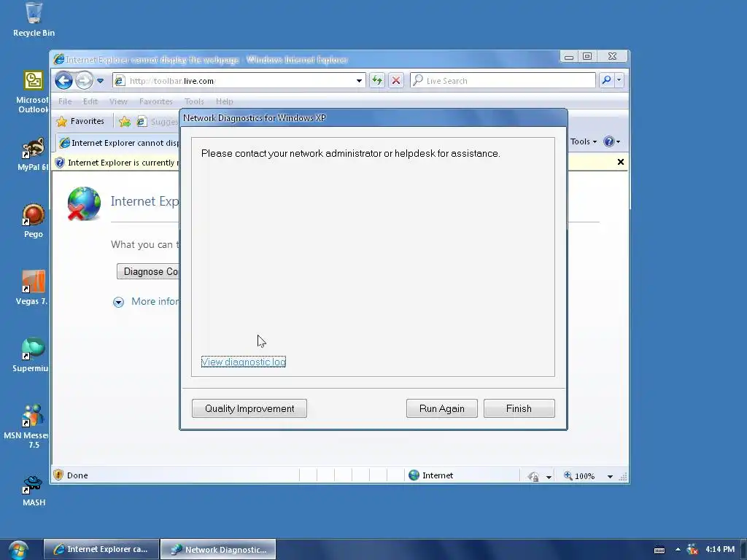Click the 100% zoom level button
Image resolution: width=747 pixels, height=560 pixels.
pyautogui.click(x=580, y=475)
